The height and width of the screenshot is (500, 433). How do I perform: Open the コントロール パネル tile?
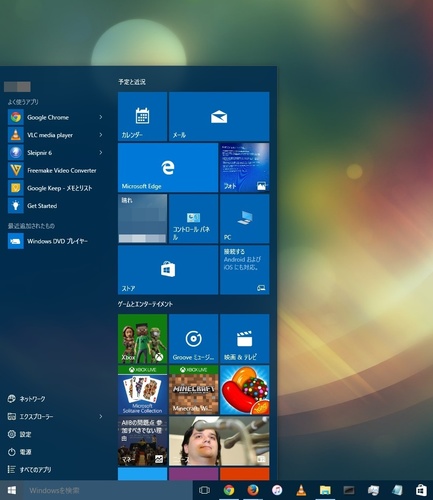pos(193,219)
